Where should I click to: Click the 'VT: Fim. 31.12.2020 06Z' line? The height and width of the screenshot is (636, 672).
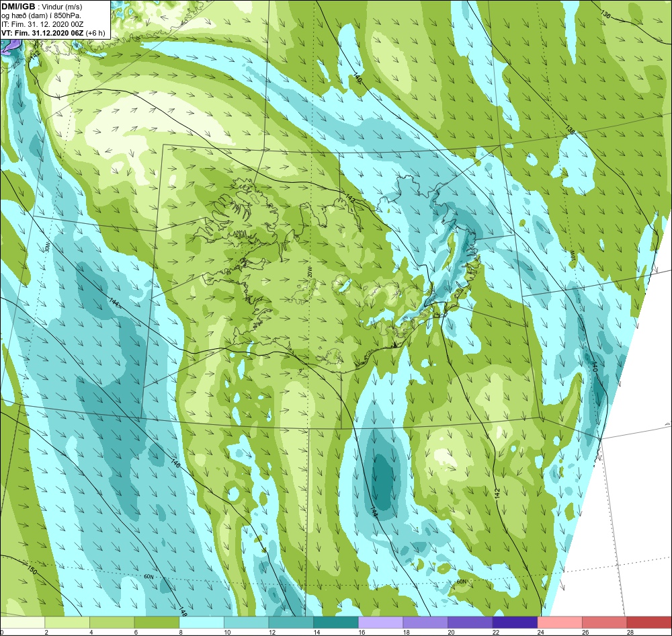pyautogui.click(x=42, y=33)
